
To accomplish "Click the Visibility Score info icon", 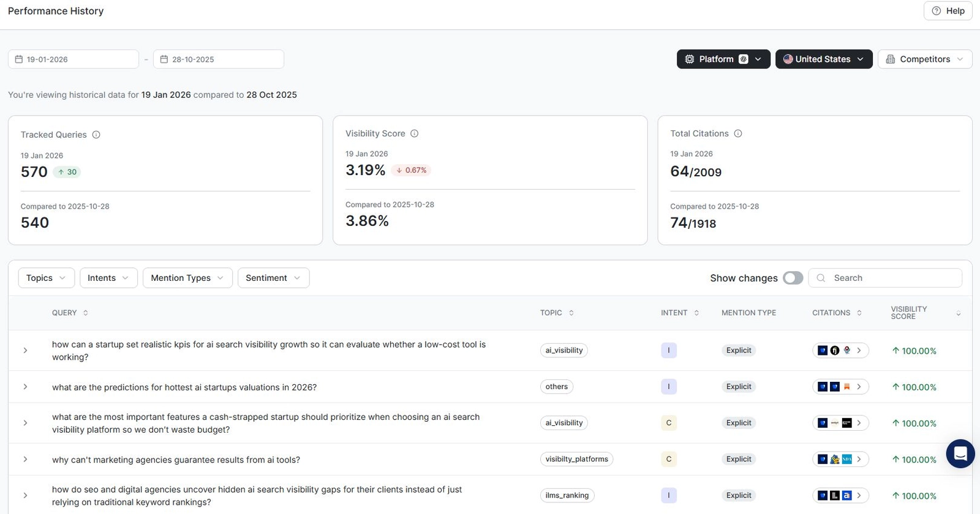I will (x=414, y=133).
